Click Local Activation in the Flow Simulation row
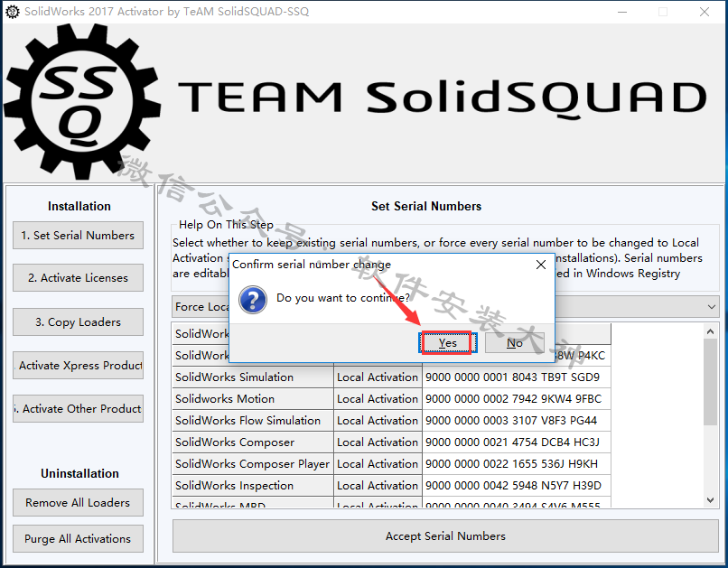Viewport: 728px width, 568px height. pyautogui.click(x=378, y=421)
